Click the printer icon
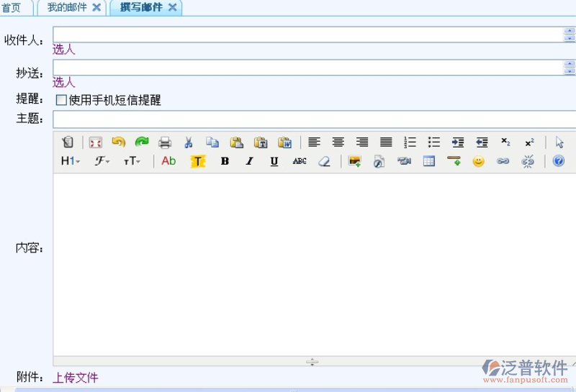 [165, 142]
